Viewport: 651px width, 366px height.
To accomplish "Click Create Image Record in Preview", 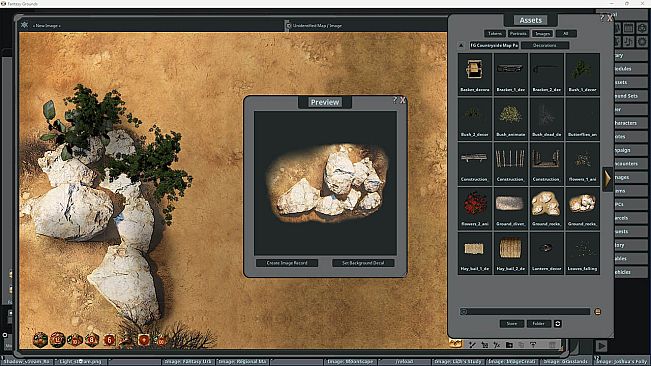I will 287,263.
